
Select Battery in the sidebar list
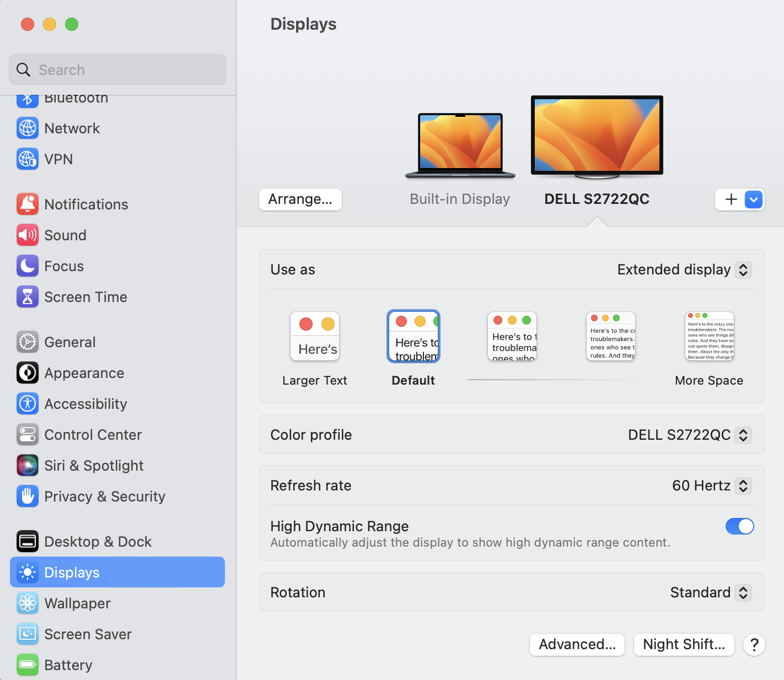click(x=117, y=665)
